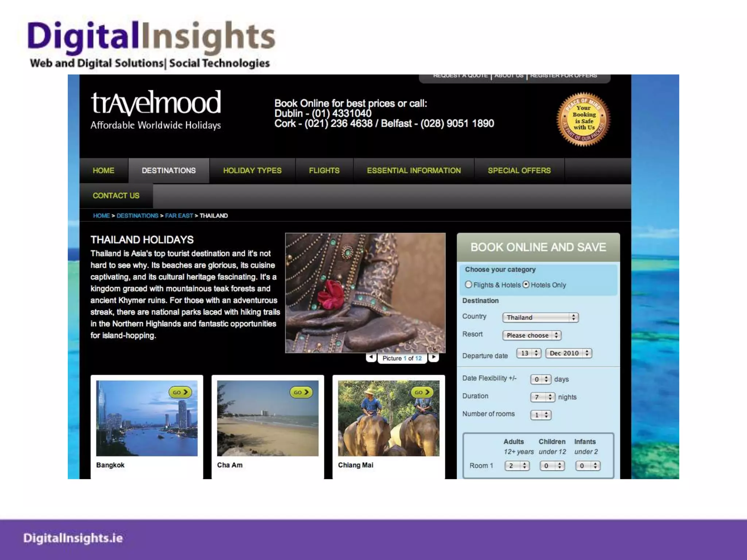The width and height of the screenshot is (747, 560).
Task: Open the CONTACT US menu item
Action: [116, 196]
